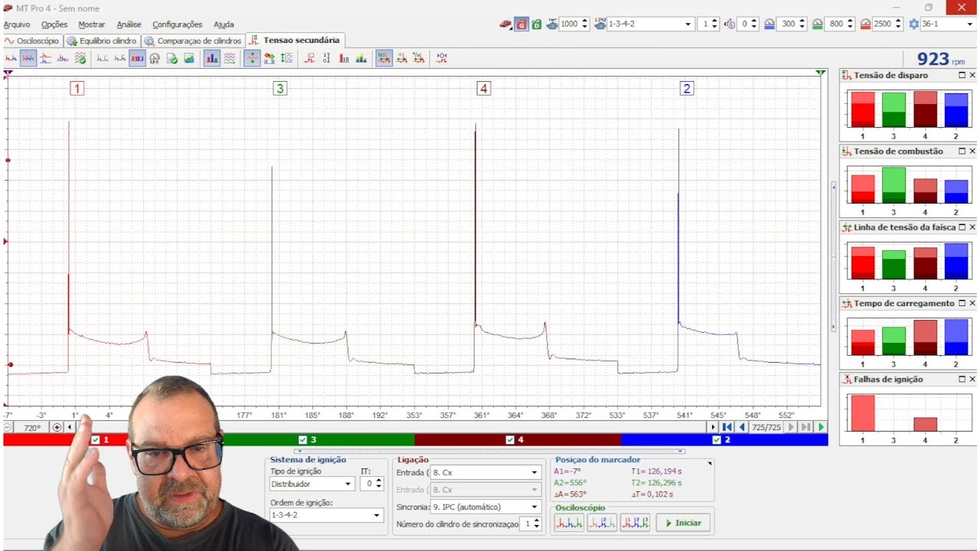Switch to the Comparaçao de cilindros tab
This screenshot has height=551, width=980.
[193, 41]
